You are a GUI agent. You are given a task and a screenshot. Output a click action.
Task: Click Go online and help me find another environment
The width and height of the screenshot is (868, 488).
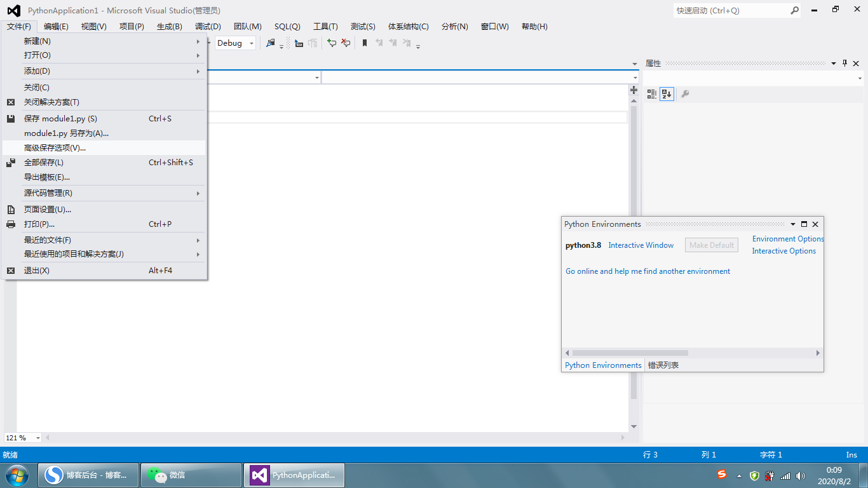[x=648, y=271]
